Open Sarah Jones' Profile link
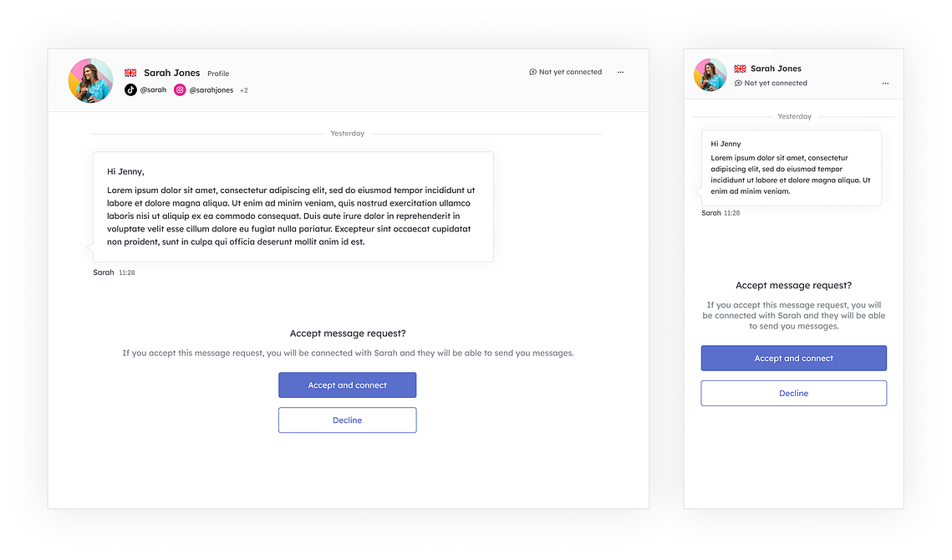The height and width of the screenshot is (560, 952). tap(218, 74)
